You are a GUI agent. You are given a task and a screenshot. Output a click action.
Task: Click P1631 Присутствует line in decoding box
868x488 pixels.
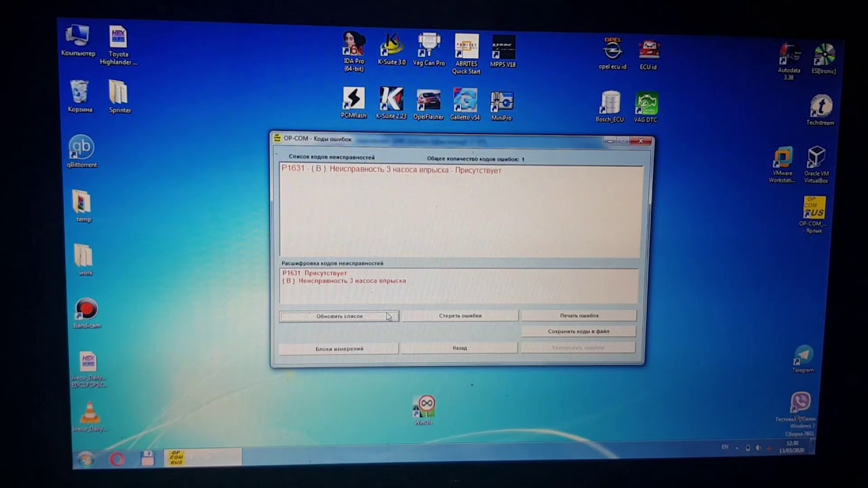click(x=314, y=273)
